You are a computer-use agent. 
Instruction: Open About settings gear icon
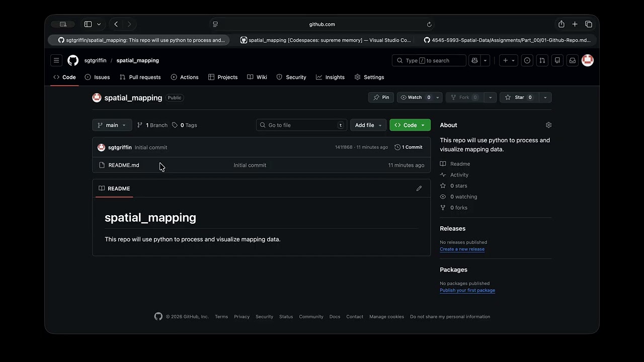548,125
